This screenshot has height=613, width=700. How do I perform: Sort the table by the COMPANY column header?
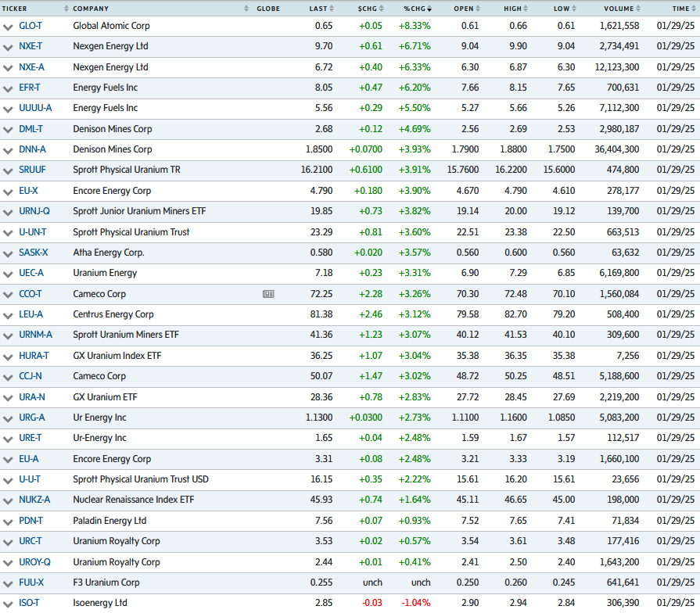coord(160,9)
